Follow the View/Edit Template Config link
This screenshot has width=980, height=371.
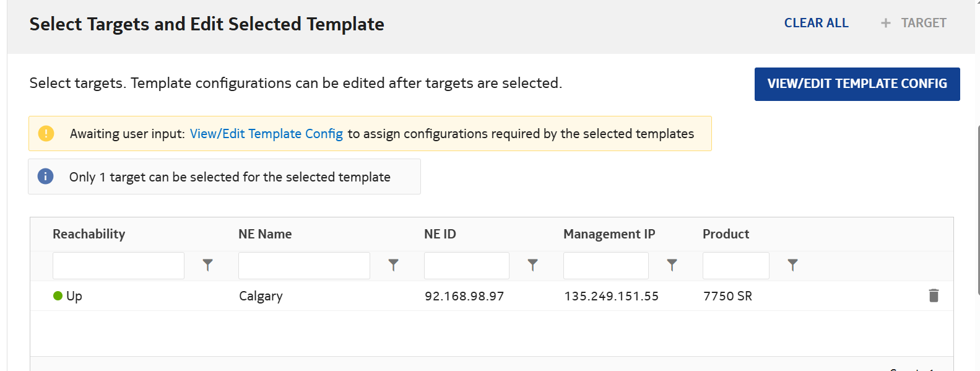[266, 134]
